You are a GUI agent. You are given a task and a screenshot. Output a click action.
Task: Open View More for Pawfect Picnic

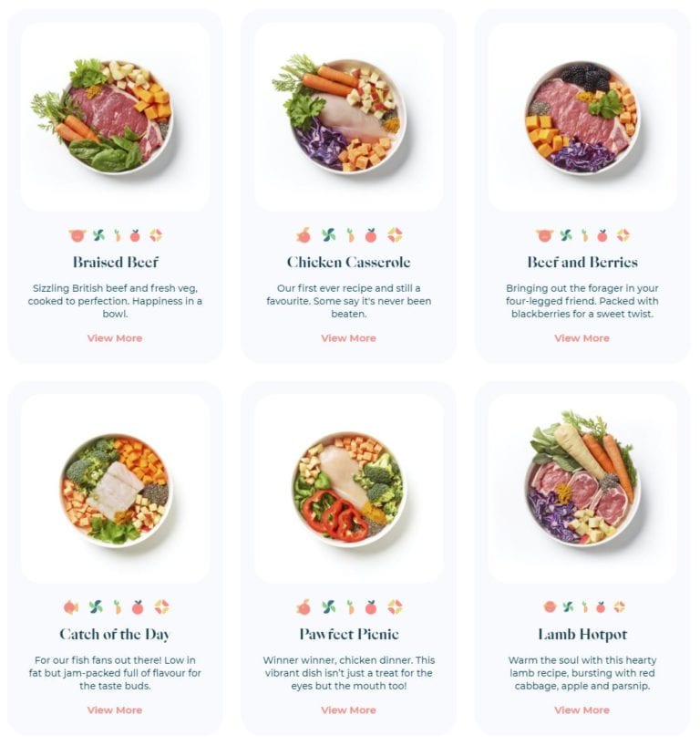pyautogui.click(x=348, y=710)
